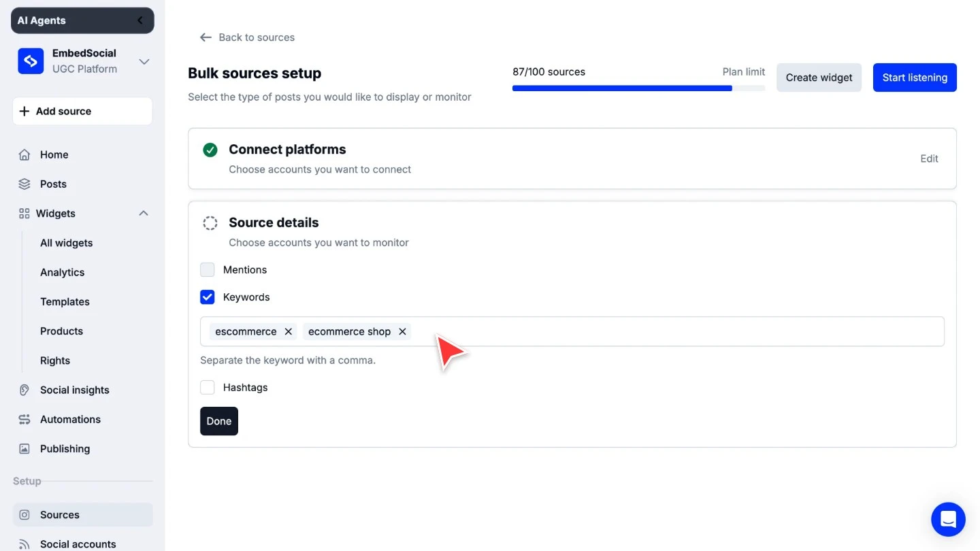
Task: Click the Publishing image icon
Action: pyautogui.click(x=24, y=449)
